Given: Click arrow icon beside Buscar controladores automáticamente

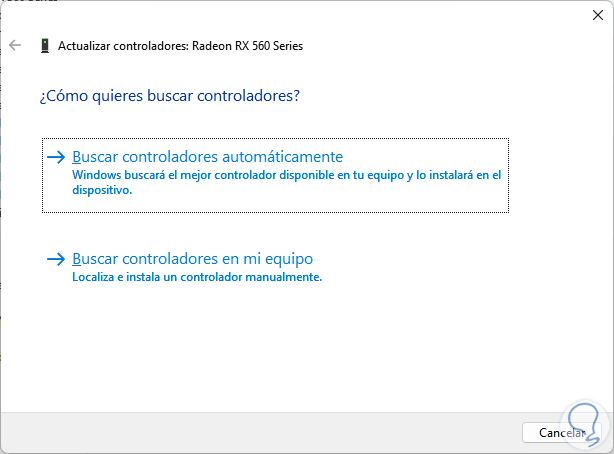Looking at the screenshot, I should coord(56,157).
